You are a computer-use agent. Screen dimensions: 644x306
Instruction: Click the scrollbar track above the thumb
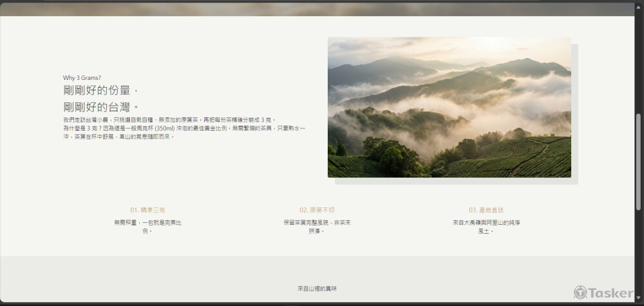[x=638, y=58]
